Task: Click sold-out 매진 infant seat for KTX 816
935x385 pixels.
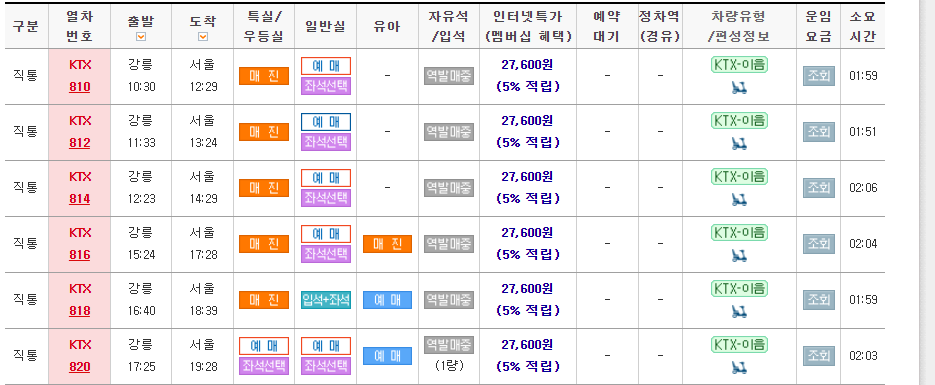Action: pyautogui.click(x=387, y=244)
